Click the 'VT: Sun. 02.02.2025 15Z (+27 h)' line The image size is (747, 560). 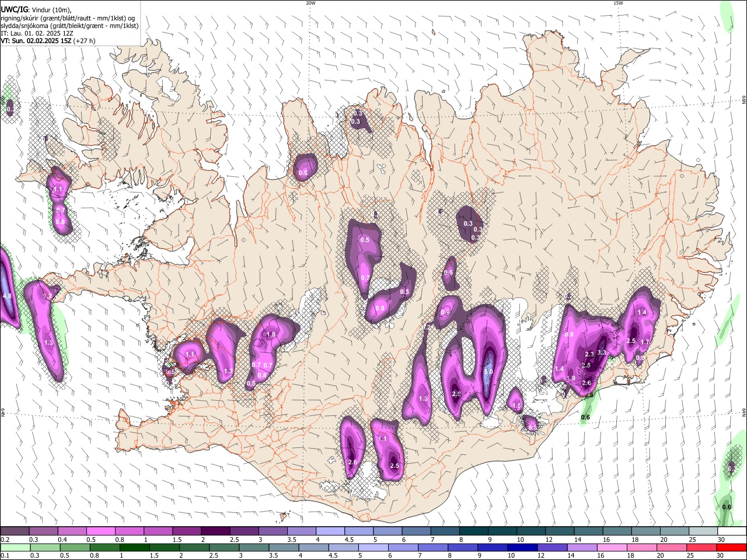(x=48, y=41)
